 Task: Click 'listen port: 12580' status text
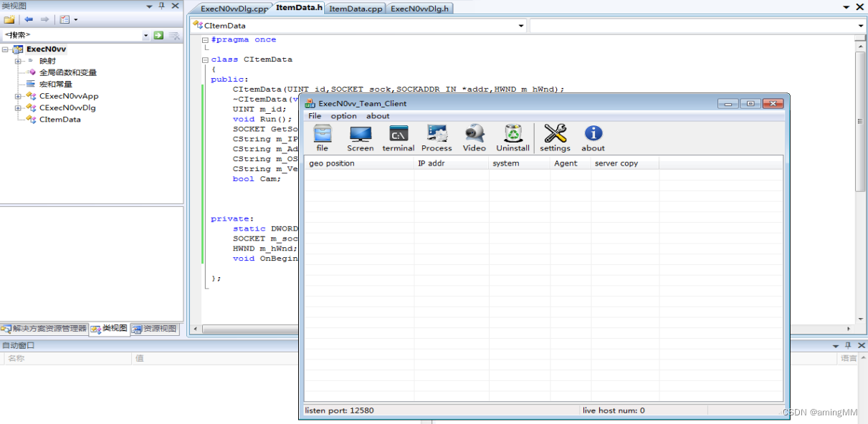tap(340, 410)
